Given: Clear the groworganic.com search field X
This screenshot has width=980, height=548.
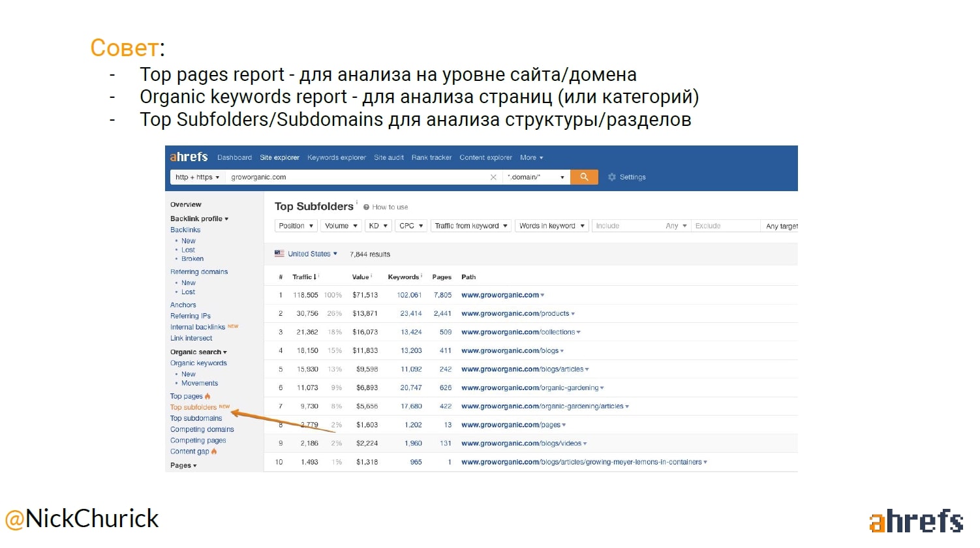Looking at the screenshot, I should 493,177.
